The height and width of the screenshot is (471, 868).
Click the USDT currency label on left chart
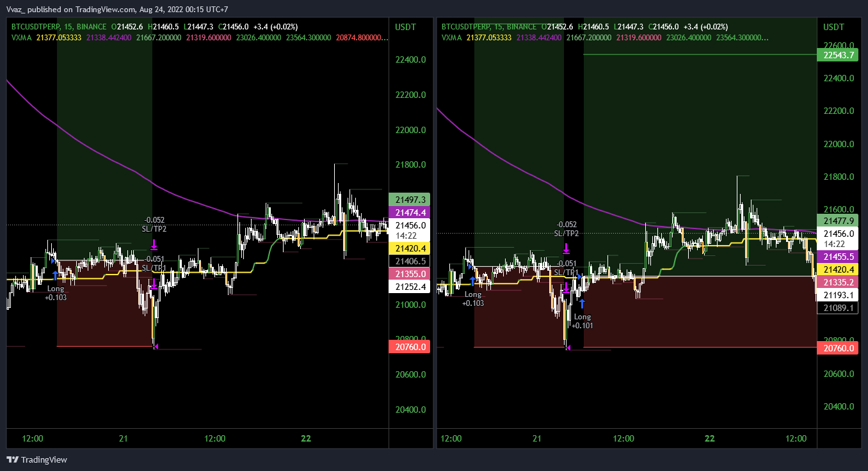[406, 27]
